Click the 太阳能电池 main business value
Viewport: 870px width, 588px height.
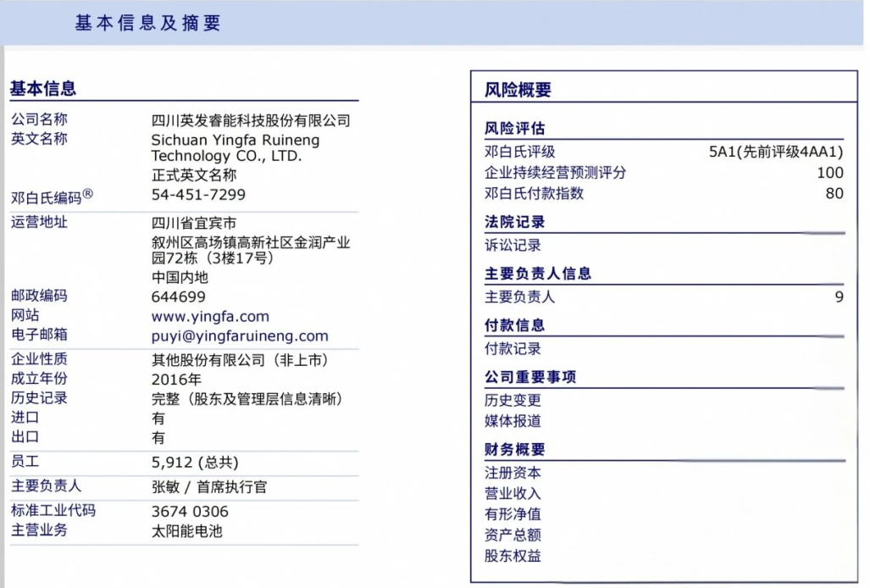(x=187, y=531)
